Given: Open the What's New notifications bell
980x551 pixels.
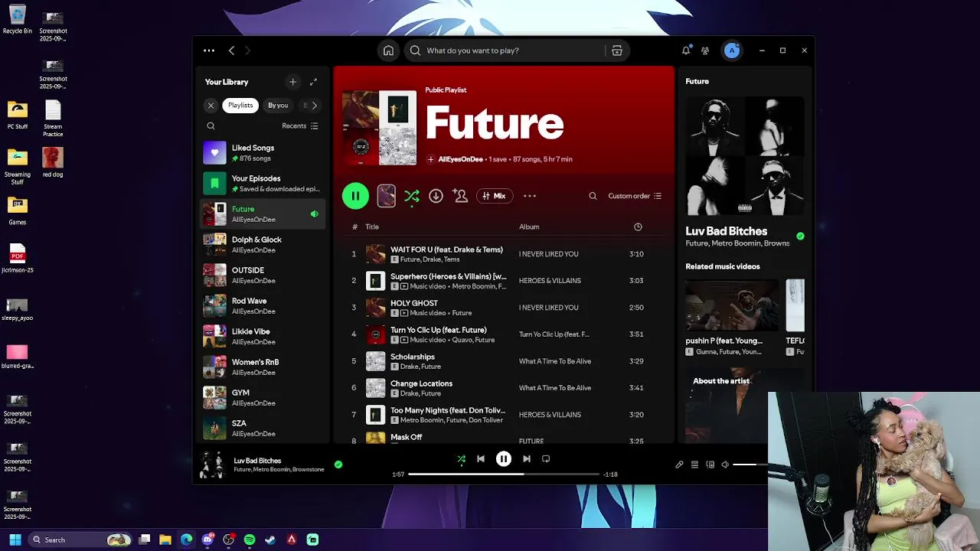Looking at the screenshot, I should 686,51.
